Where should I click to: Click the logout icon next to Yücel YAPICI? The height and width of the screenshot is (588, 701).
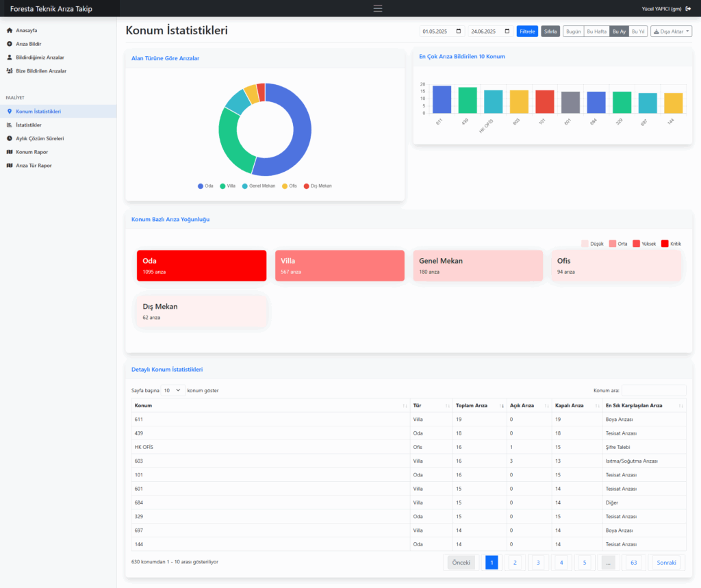688,8
